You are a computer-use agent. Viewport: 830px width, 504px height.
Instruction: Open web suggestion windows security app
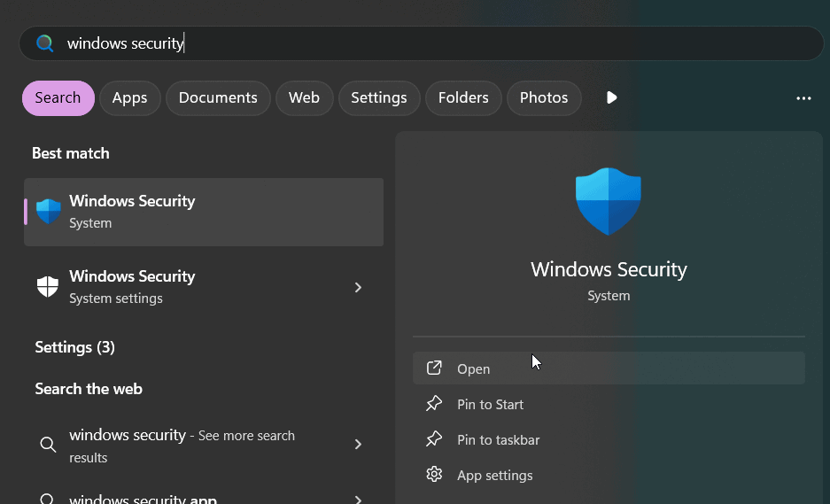[x=204, y=498]
